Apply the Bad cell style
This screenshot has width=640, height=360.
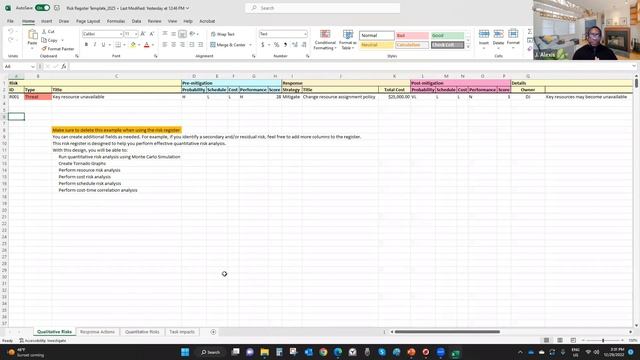[412, 36]
